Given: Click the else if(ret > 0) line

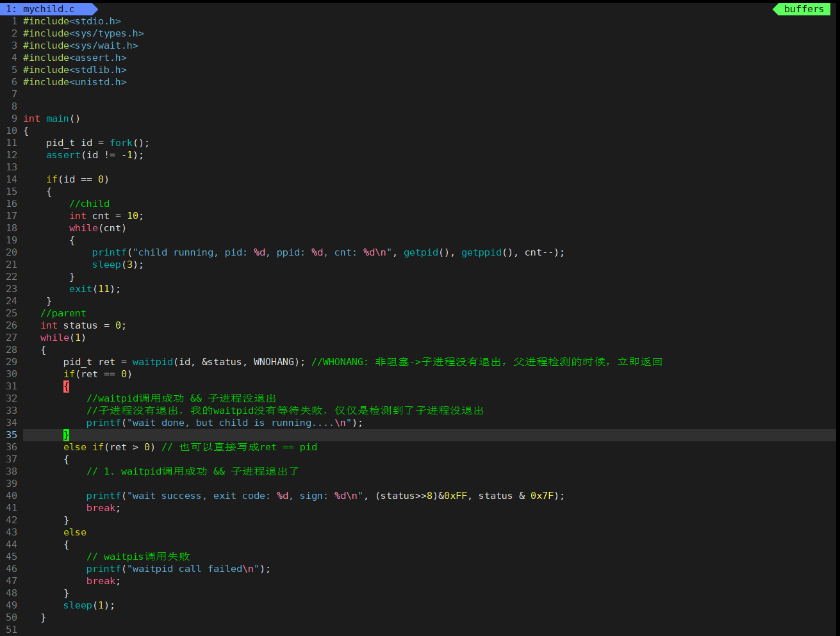Looking at the screenshot, I should click(x=109, y=447).
